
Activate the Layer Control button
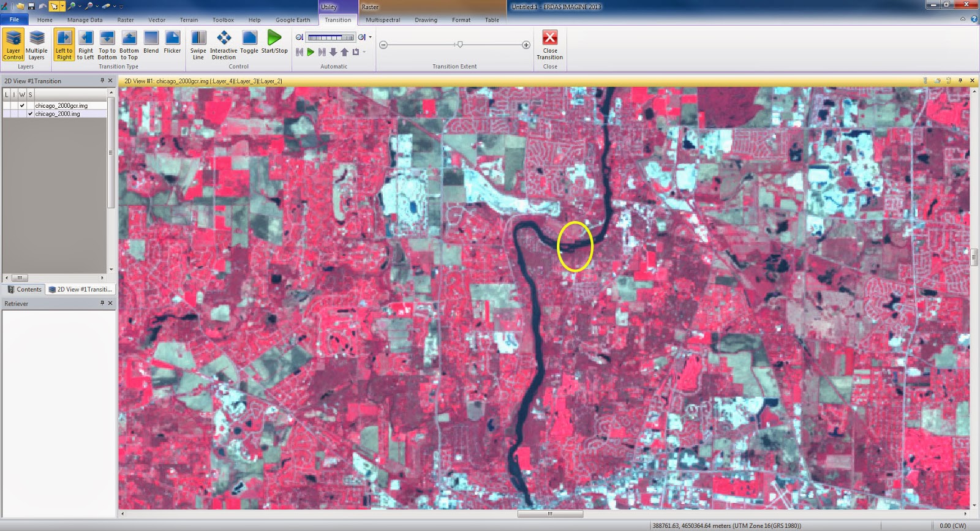13,45
